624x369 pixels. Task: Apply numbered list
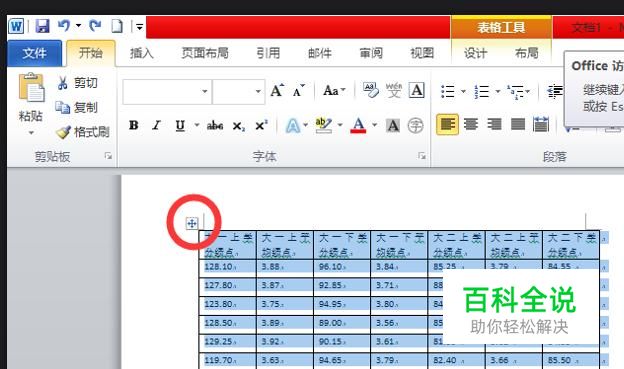point(482,91)
